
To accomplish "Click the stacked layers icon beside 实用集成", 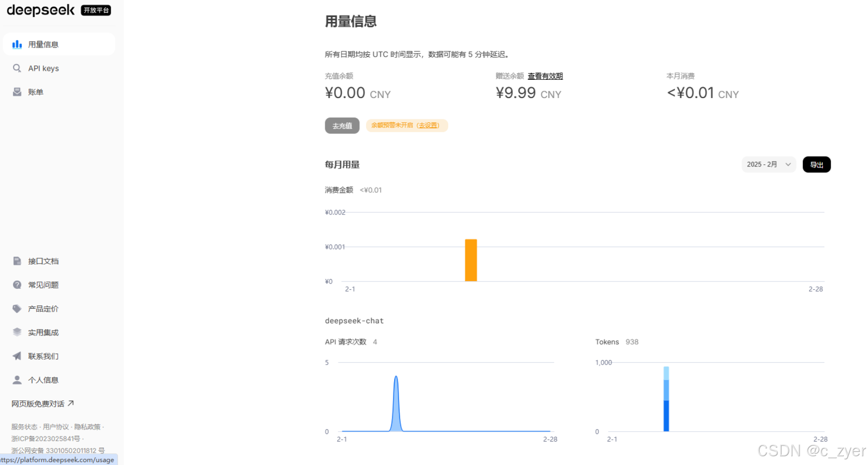I will coord(17,332).
